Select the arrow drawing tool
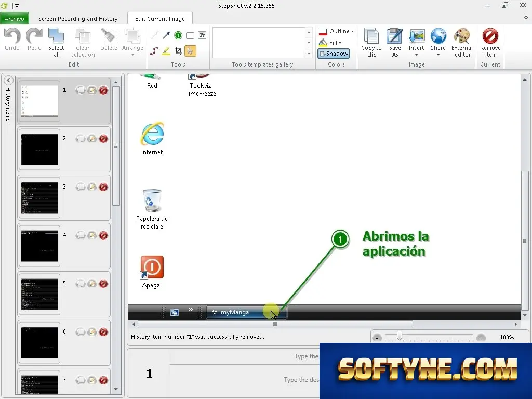532x399 pixels. (x=166, y=35)
